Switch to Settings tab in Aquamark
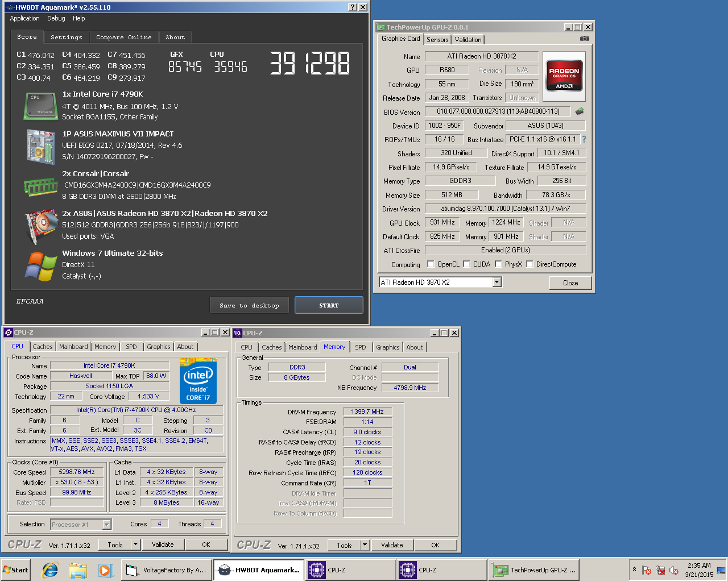 click(67, 37)
